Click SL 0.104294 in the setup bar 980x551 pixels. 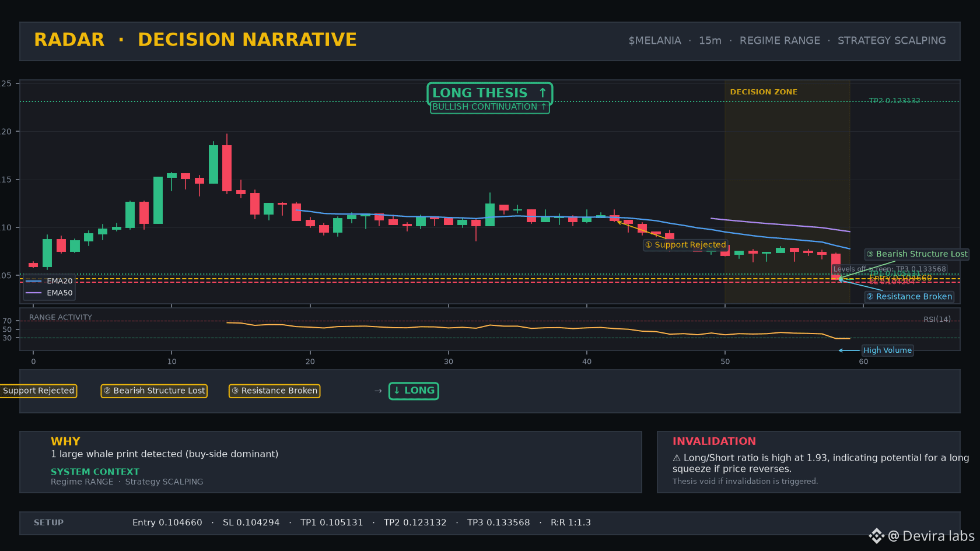tap(251, 523)
